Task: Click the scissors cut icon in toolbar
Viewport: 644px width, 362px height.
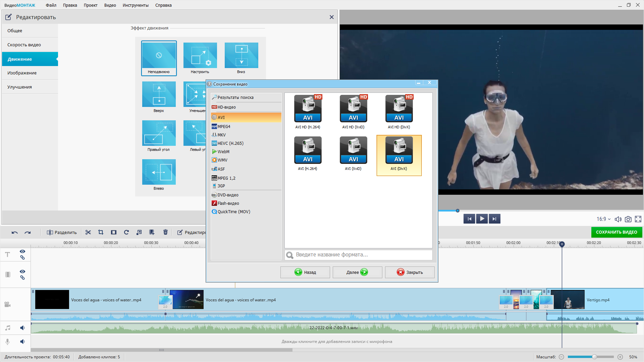Action: coord(88,232)
